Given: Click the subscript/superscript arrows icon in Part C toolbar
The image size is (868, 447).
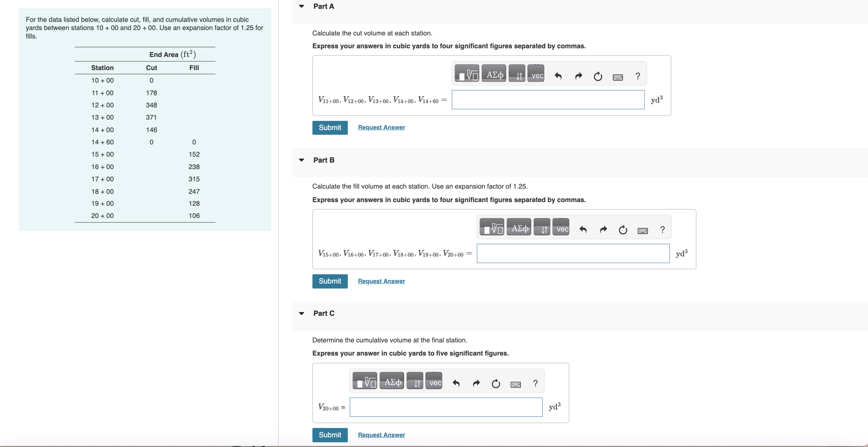Looking at the screenshot, I should click(415, 382).
